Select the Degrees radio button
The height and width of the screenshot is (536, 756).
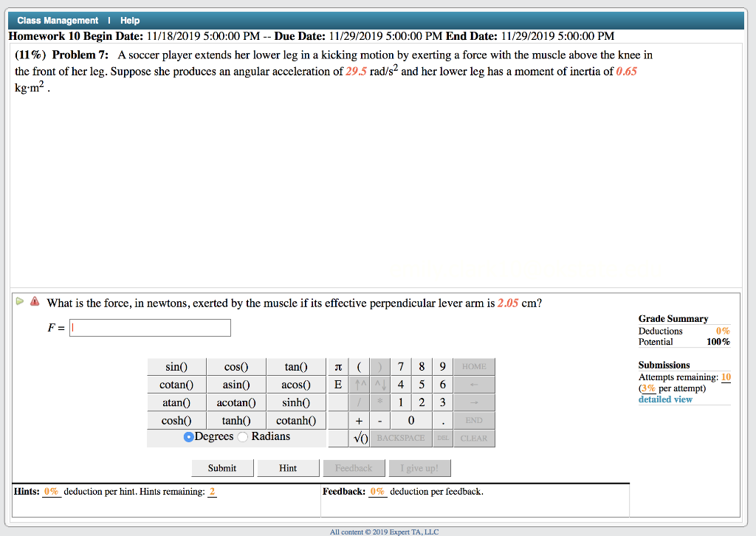coord(189,436)
